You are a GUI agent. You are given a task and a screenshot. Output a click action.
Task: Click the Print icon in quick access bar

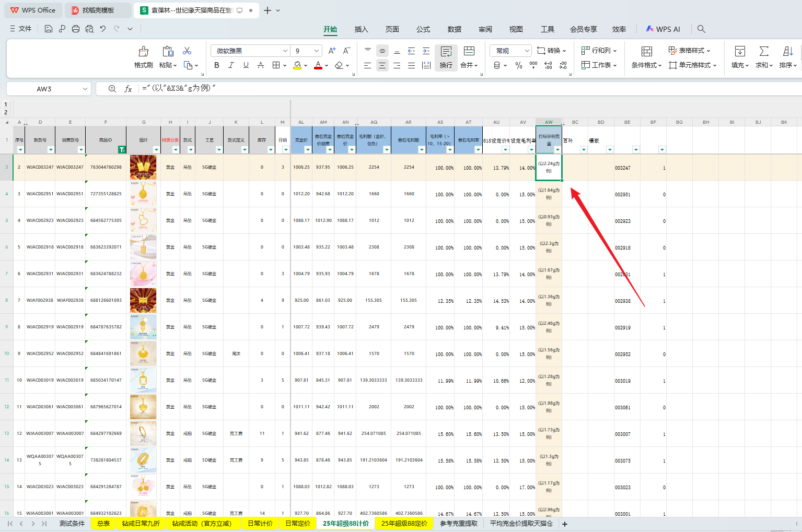pos(76,29)
